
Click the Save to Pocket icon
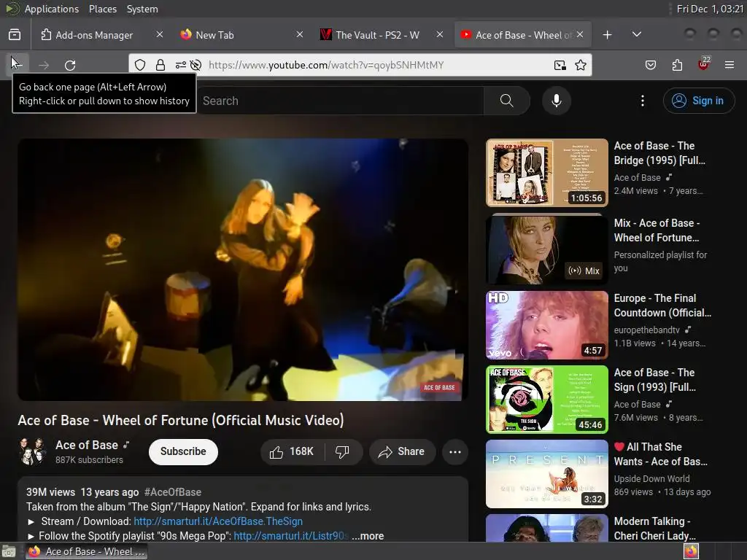pos(651,65)
